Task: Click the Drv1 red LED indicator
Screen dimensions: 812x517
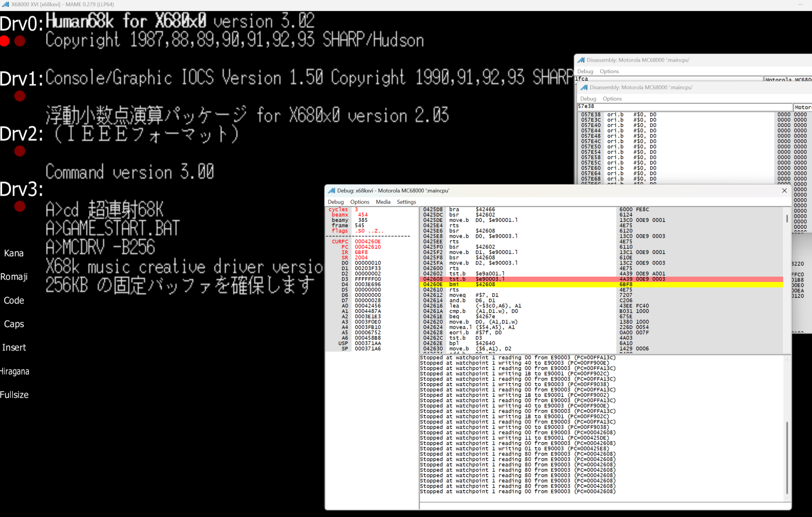Action: (x=20, y=96)
